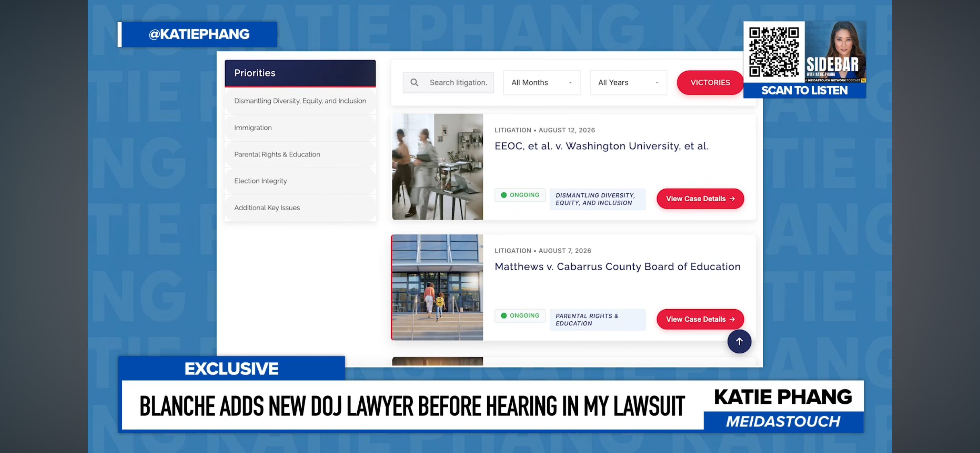Click ONGOING status badge on Matthews case
Image resolution: width=980 pixels, height=453 pixels.
pyautogui.click(x=520, y=316)
